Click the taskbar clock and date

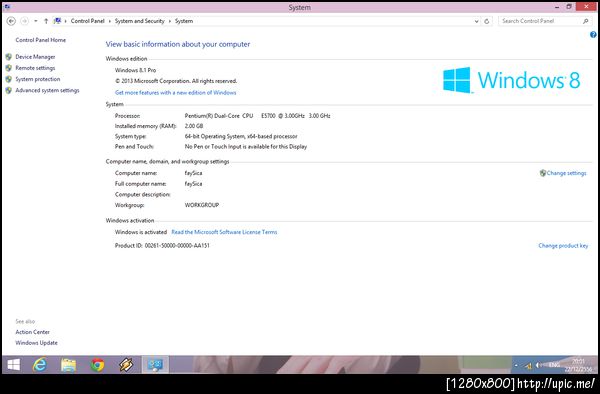[579, 365]
